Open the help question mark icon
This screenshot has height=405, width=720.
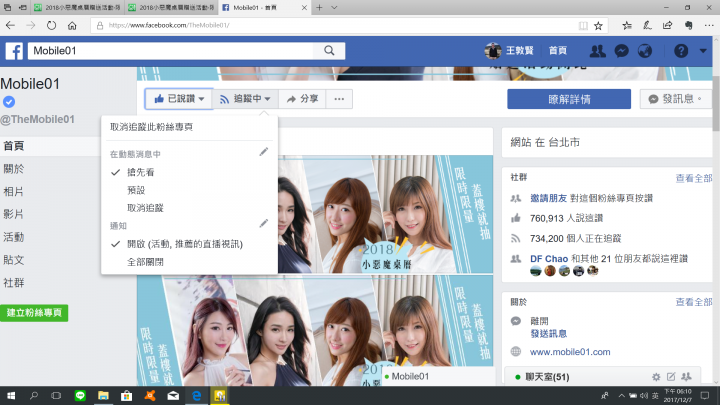click(681, 51)
